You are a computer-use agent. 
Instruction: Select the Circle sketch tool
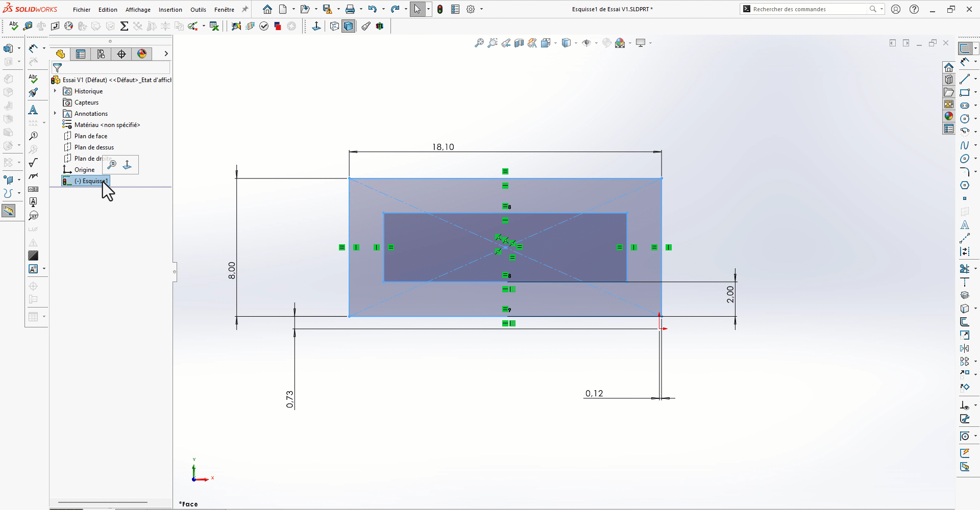click(x=964, y=119)
